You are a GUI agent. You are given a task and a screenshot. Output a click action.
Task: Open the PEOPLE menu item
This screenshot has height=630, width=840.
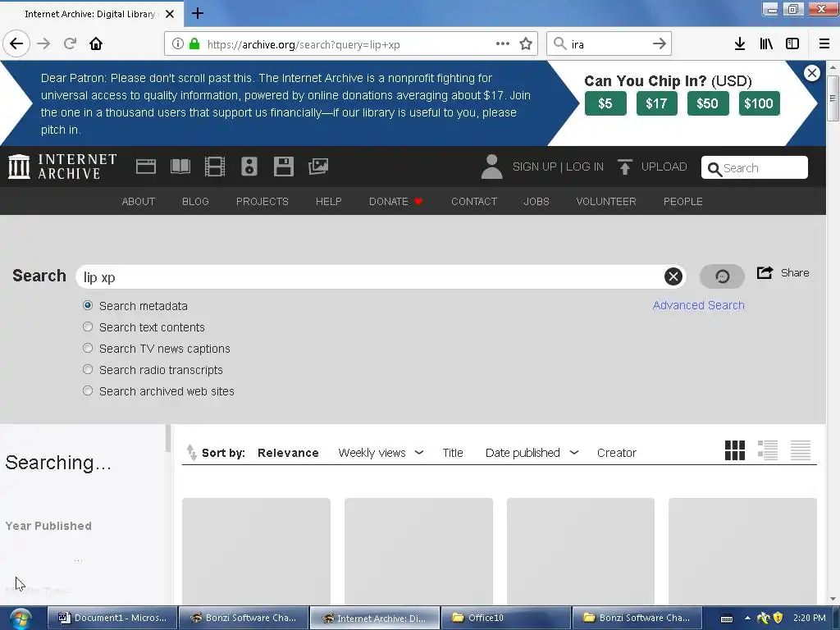pos(683,202)
